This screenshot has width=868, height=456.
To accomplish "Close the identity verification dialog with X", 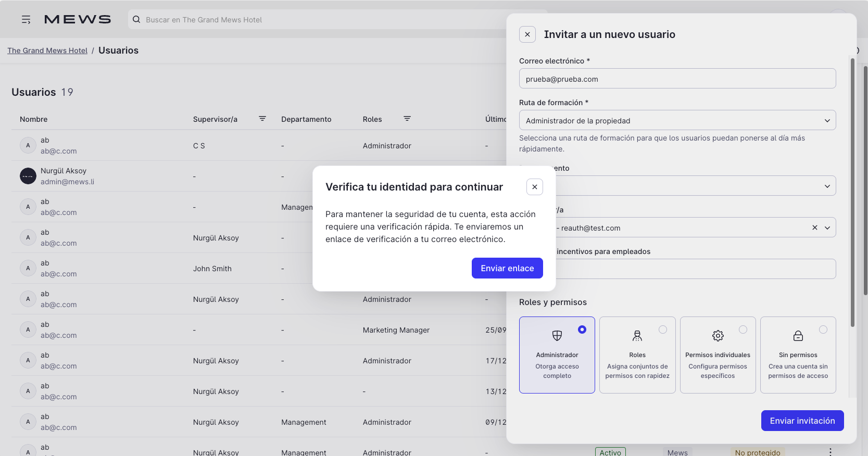I will click(x=534, y=187).
